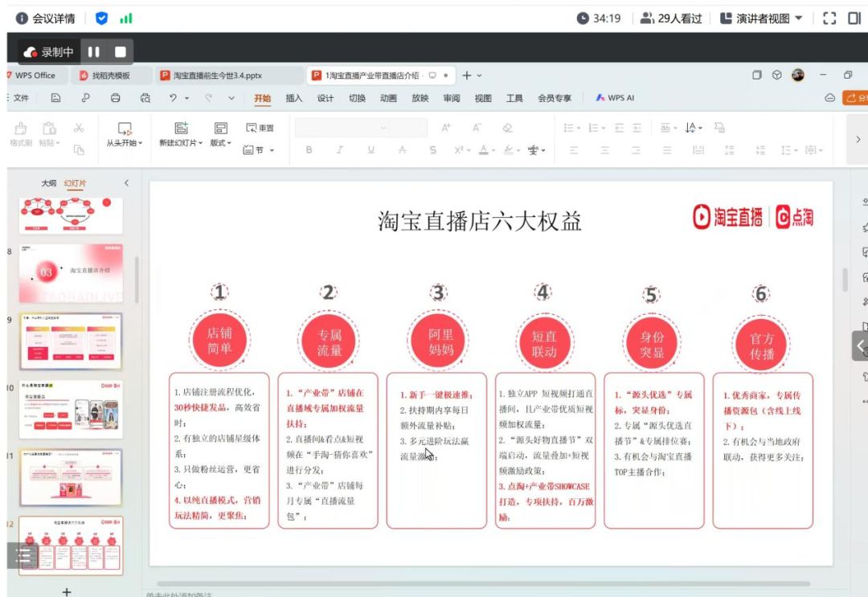The width and height of the screenshot is (868, 597).
Task: Add a new document tab
Action: pyautogui.click(x=467, y=76)
